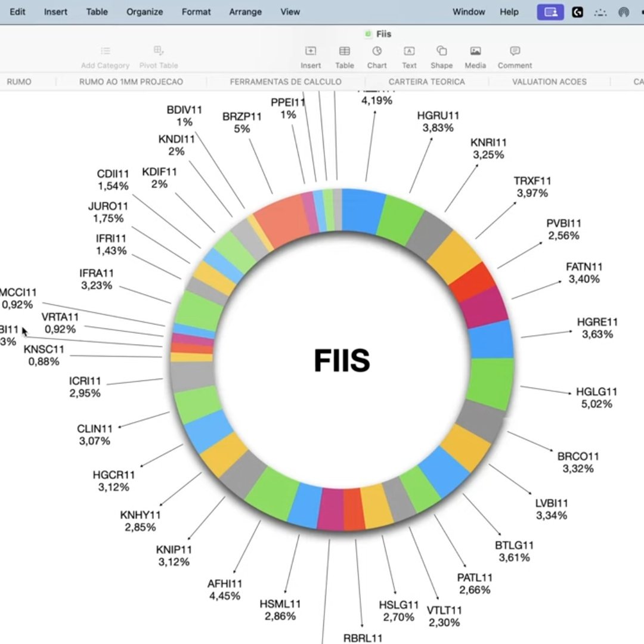
Task: Select the HSML11 2,86% label
Action: click(280, 610)
